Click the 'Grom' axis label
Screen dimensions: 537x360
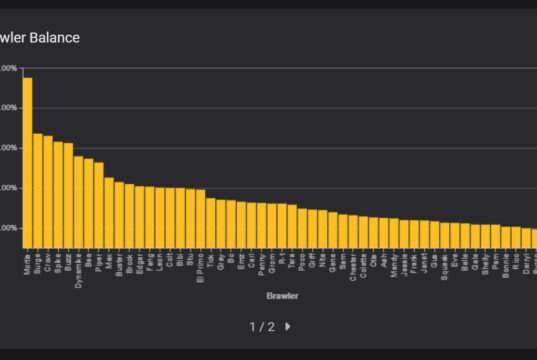point(272,263)
